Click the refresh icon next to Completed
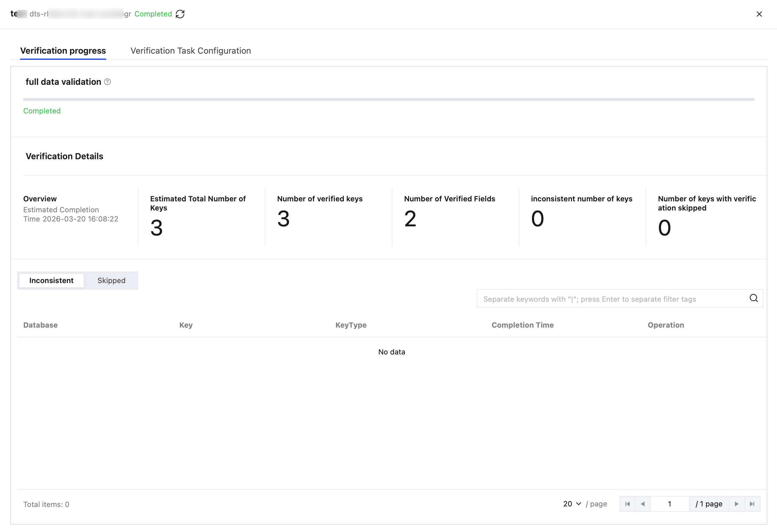 pos(180,14)
